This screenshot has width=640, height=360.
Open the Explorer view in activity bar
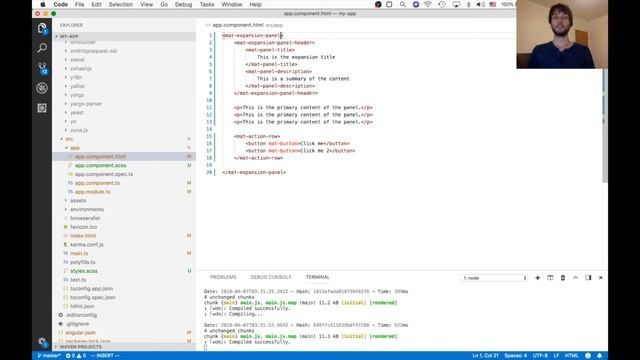[x=42, y=28]
